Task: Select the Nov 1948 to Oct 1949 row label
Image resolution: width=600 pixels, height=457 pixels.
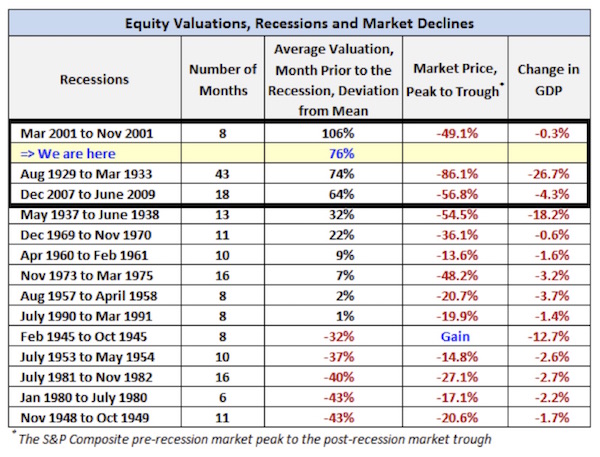Action: pos(85,418)
